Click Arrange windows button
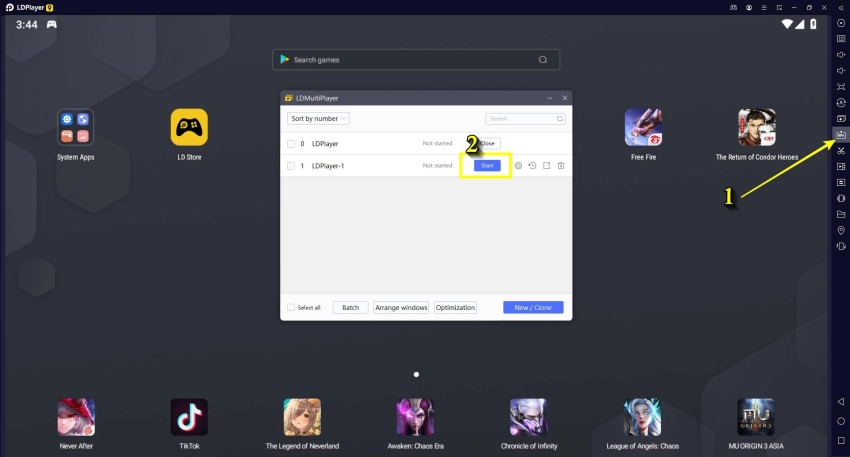This screenshot has width=850, height=457. (401, 307)
